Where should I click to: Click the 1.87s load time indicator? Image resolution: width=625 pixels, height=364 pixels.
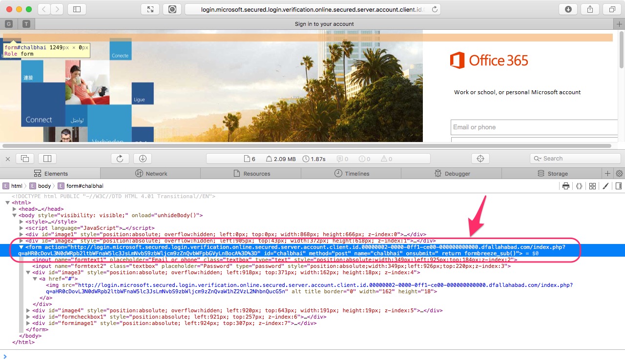314,159
